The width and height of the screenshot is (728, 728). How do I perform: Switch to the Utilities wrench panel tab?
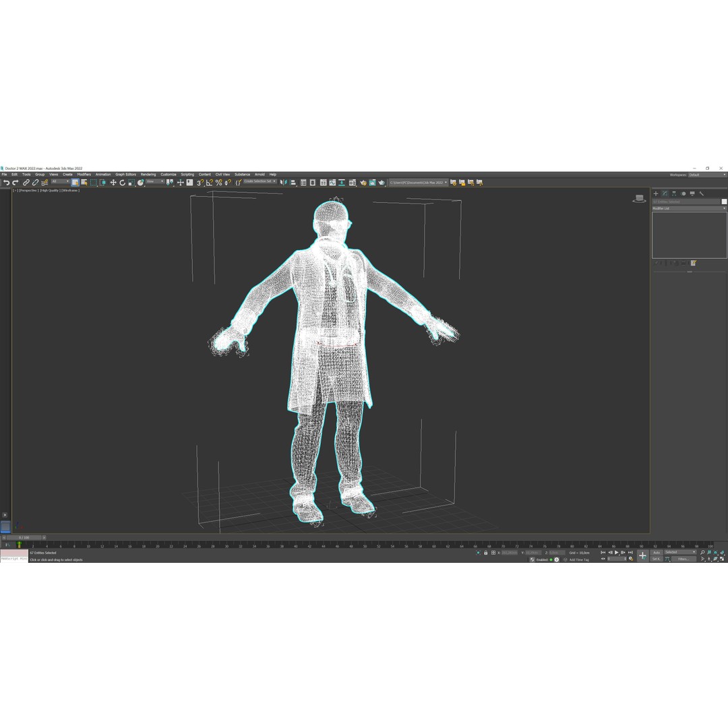coord(702,193)
